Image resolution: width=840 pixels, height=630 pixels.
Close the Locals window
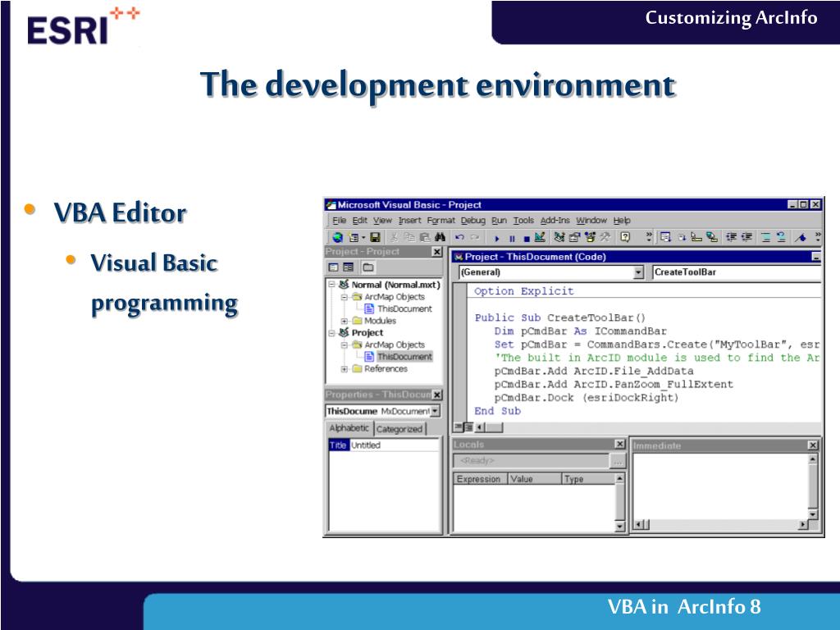coord(620,444)
